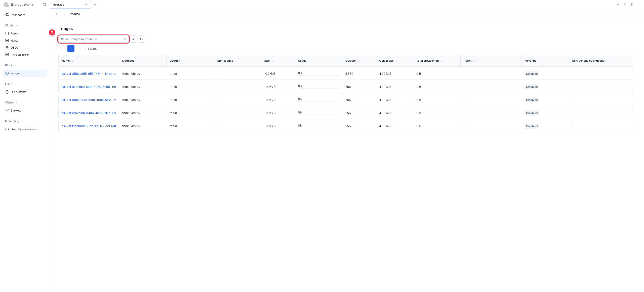Collapse the Block section
The width and height of the screenshot is (644, 292).
point(11,65)
